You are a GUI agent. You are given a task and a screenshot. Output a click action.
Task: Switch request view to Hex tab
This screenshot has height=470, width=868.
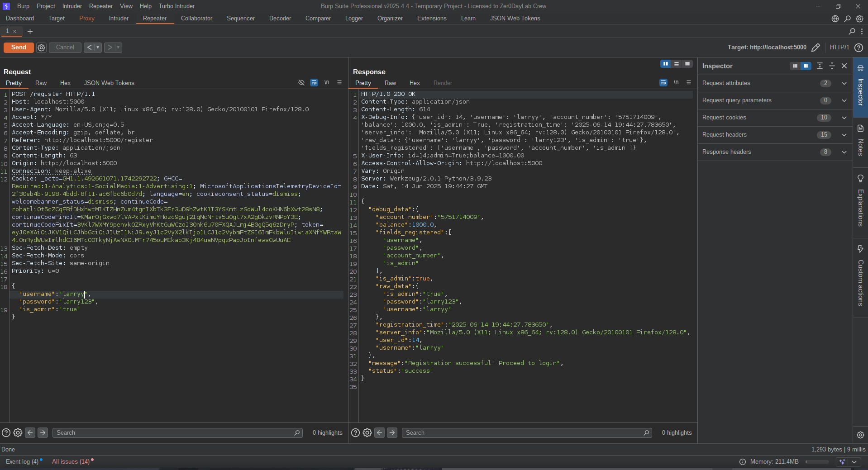coord(65,83)
